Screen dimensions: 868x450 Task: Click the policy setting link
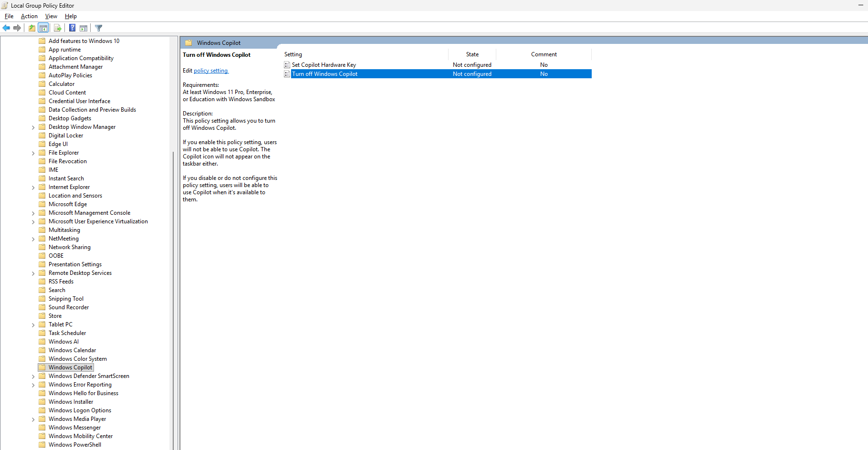click(x=210, y=71)
